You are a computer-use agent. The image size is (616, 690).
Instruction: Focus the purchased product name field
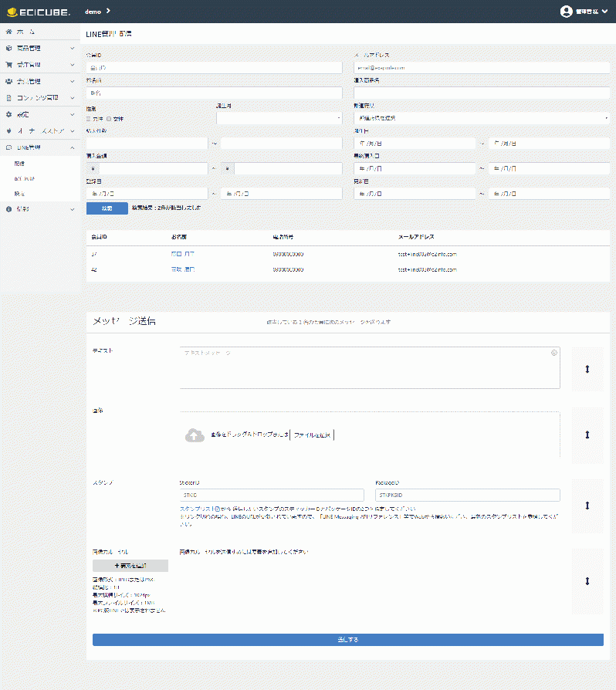(x=482, y=93)
